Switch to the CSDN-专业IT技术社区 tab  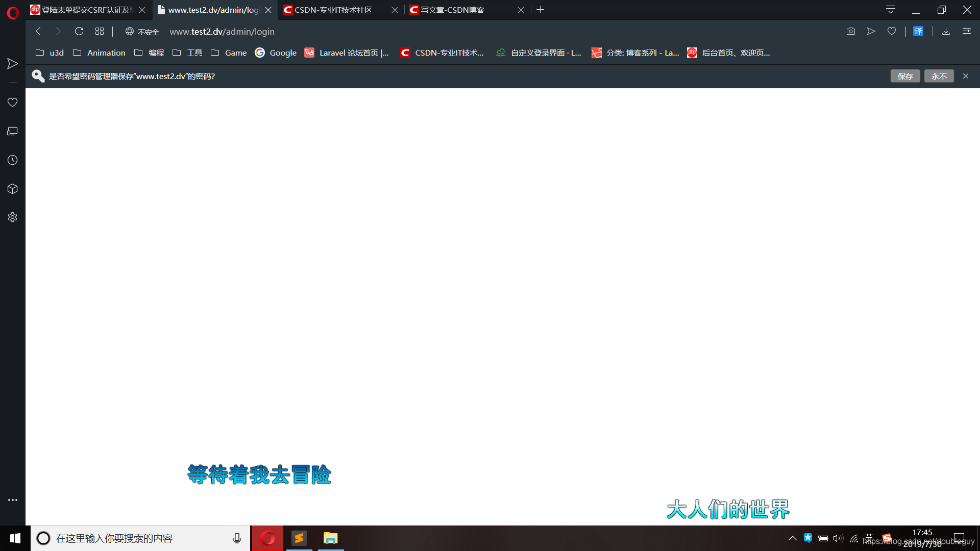coord(333,10)
